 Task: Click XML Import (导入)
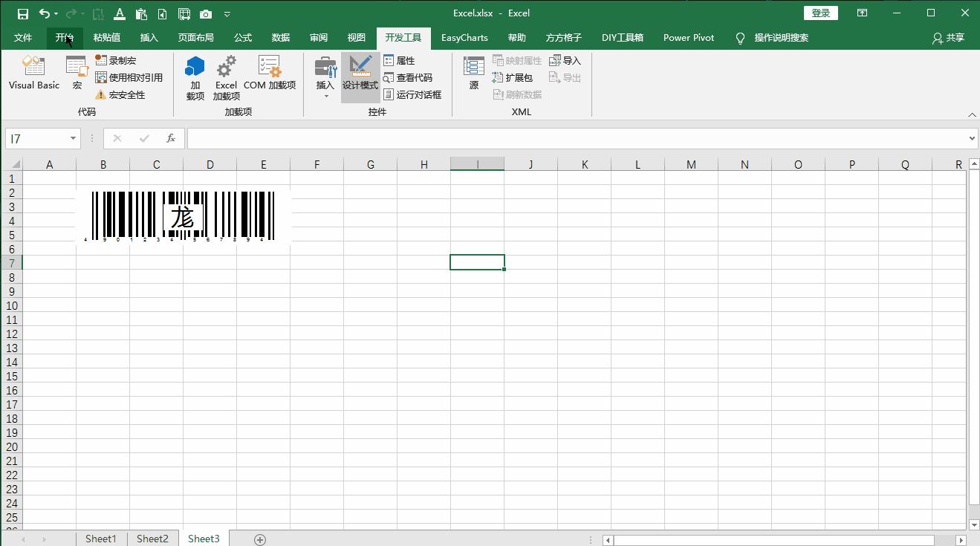565,61
